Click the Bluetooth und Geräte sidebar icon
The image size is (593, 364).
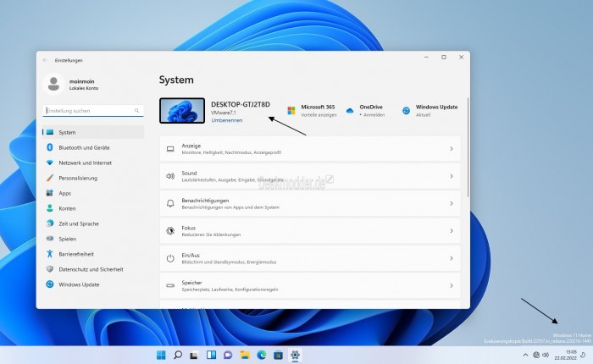point(50,147)
